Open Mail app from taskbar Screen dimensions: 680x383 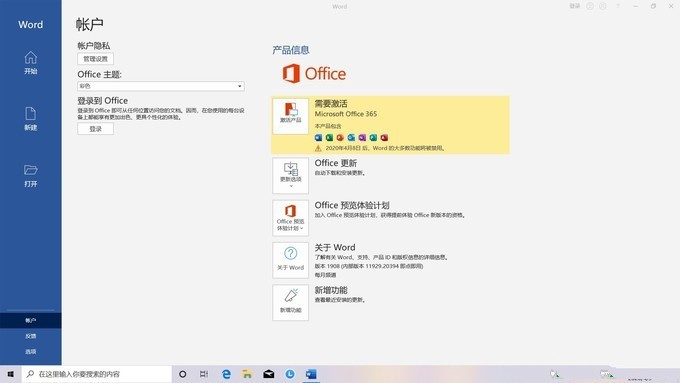(x=268, y=374)
